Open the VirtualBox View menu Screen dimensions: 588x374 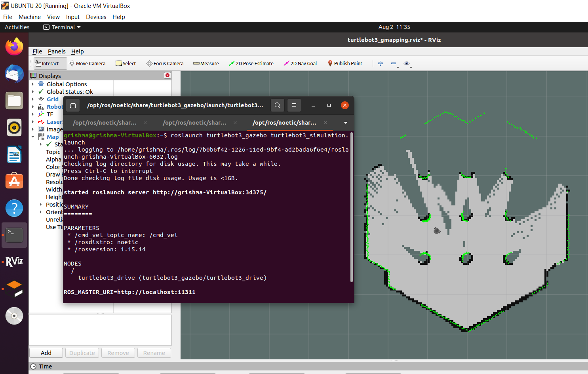click(53, 17)
